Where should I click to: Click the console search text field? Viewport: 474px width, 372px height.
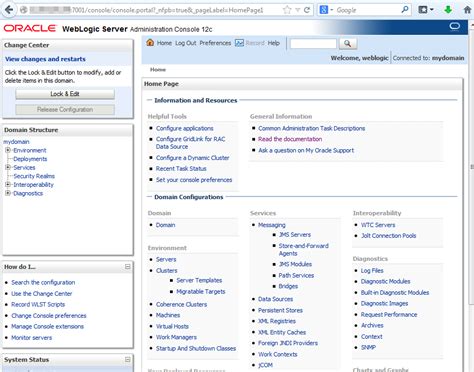click(x=313, y=43)
